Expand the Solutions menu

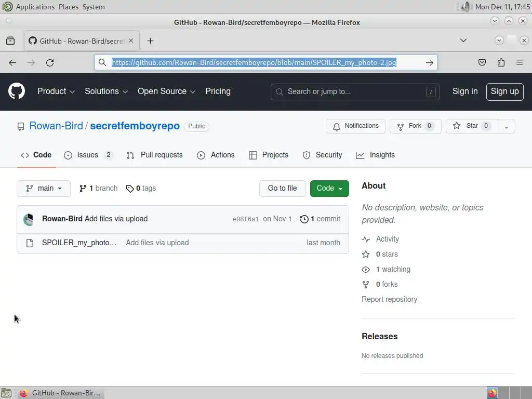pyautogui.click(x=106, y=91)
